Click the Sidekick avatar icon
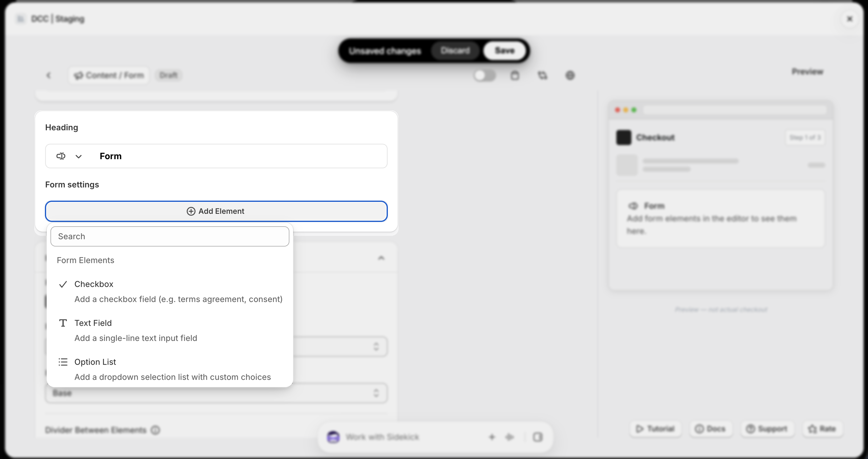 pos(333,437)
